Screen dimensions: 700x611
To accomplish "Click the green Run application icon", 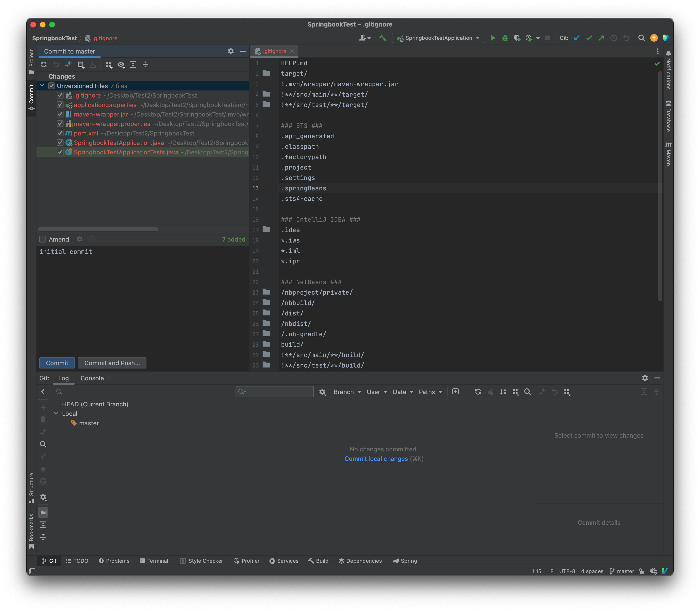I will click(493, 38).
